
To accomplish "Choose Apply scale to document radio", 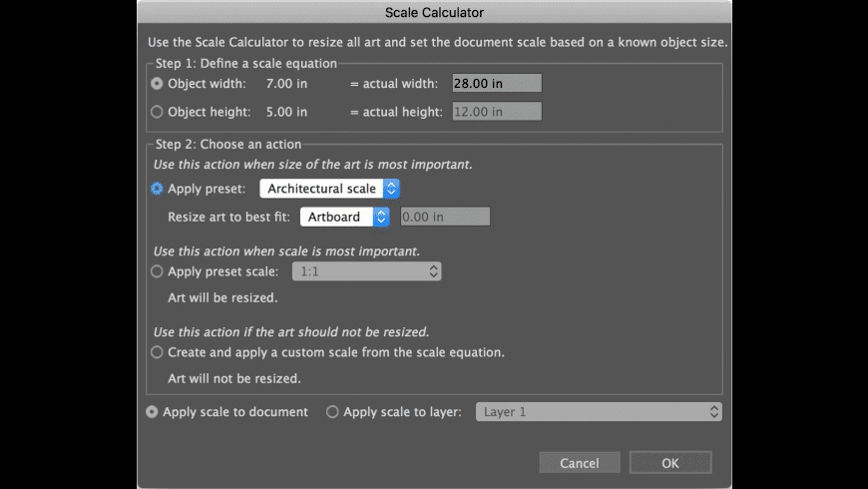I will (x=152, y=412).
